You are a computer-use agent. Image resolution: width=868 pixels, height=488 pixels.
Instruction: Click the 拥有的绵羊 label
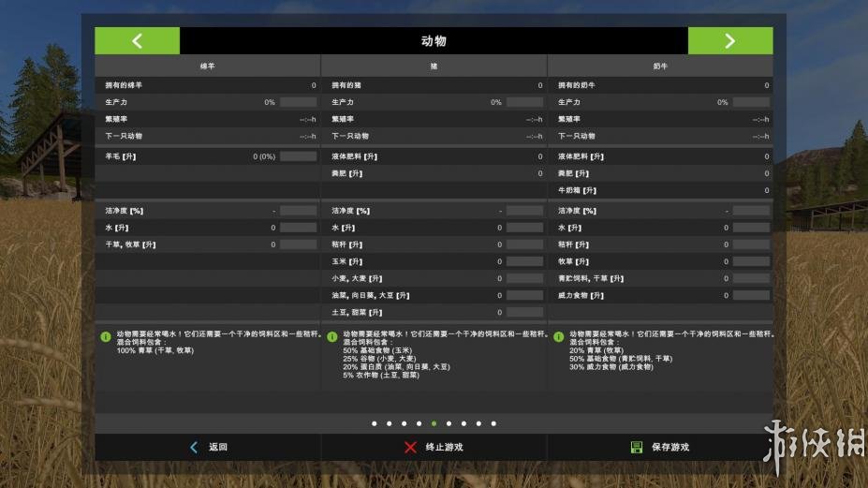(124, 85)
